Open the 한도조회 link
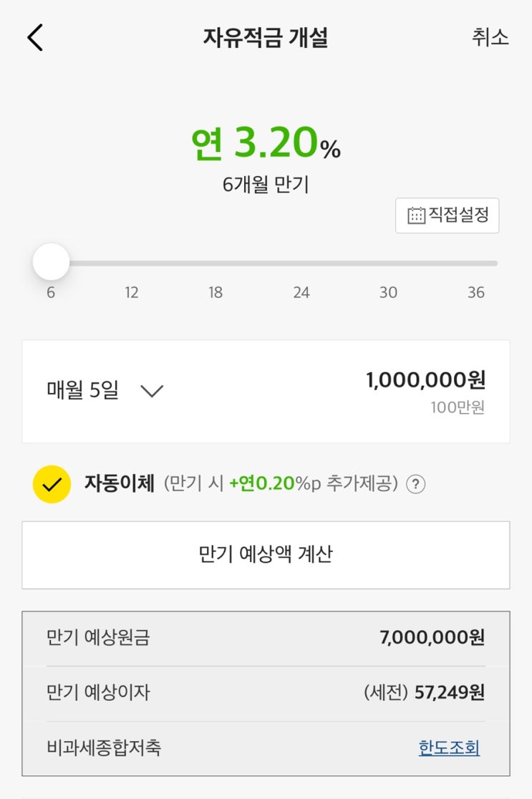 pyautogui.click(x=449, y=748)
